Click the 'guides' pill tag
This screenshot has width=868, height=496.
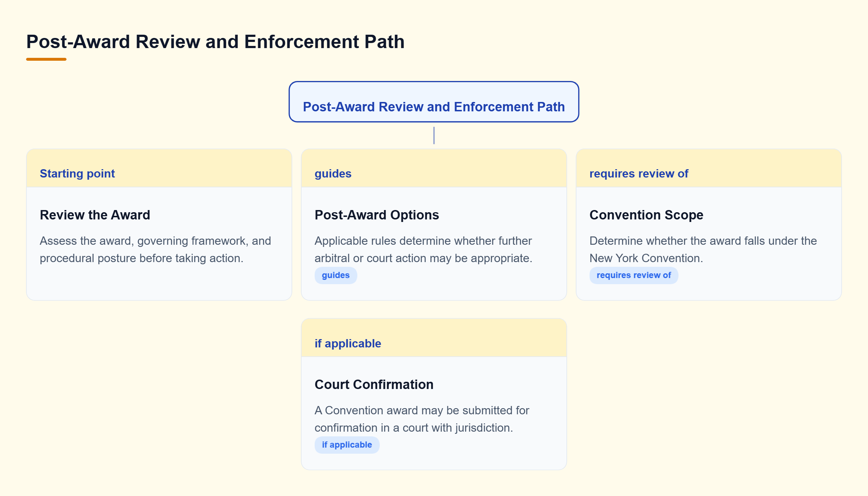(336, 275)
